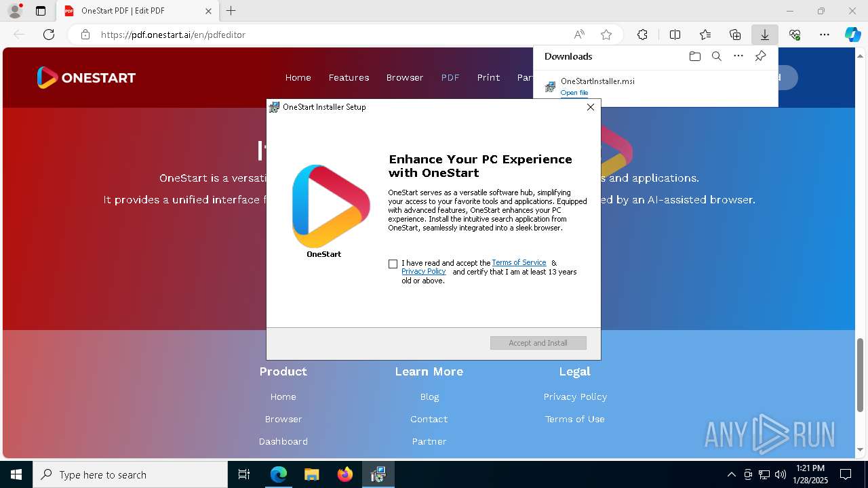The width and height of the screenshot is (868, 488).
Task: Open the tab actions menu icon
Action: click(x=41, y=11)
